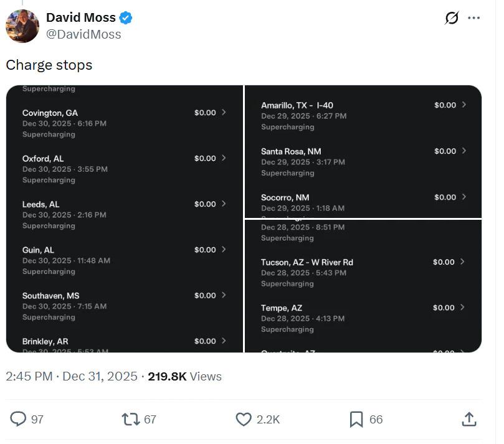This screenshot has height=444, width=504.
Task: Click the blue verified badge
Action: [126, 17]
